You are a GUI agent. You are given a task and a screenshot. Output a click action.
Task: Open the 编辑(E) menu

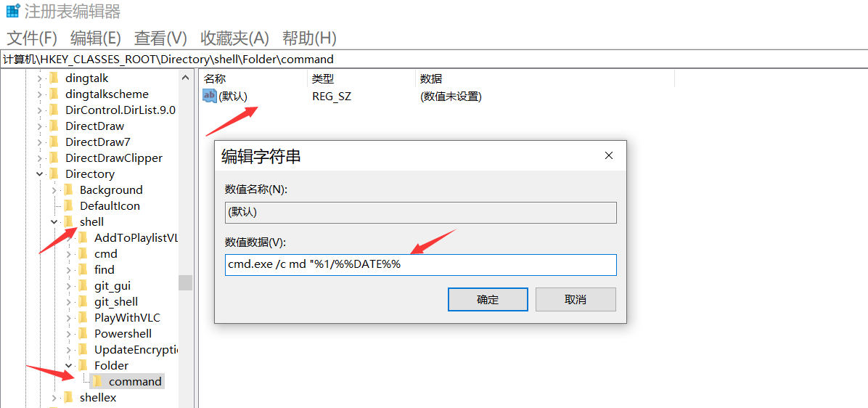96,38
